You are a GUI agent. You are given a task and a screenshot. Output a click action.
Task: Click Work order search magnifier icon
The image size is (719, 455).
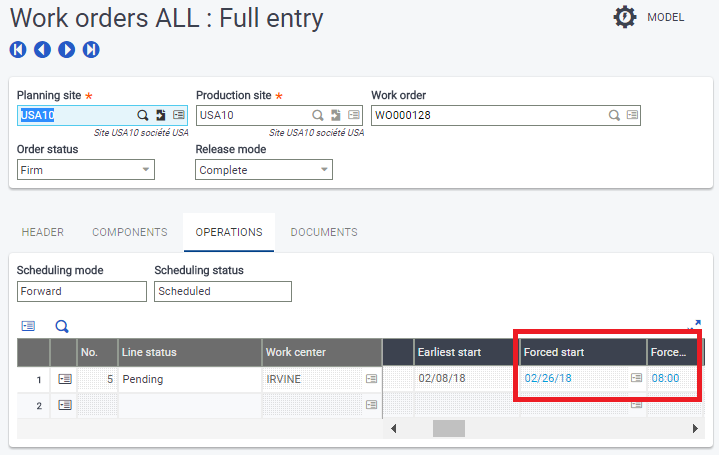(x=614, y=115)
